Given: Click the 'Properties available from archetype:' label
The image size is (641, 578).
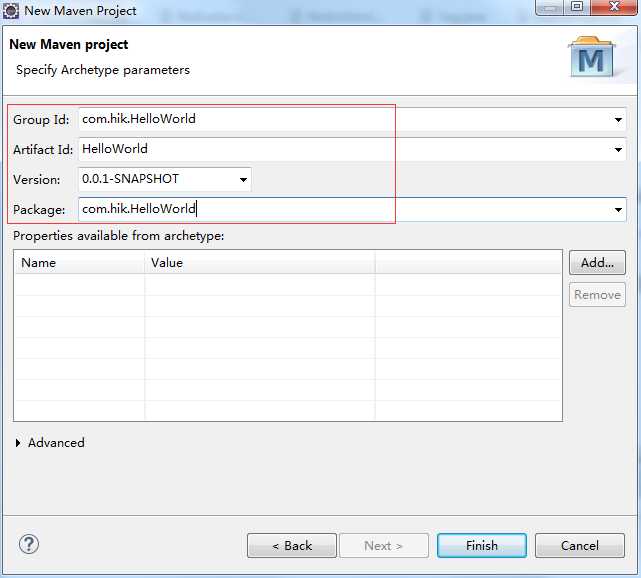Looking at the screenshot, I should pyautogui.click(x=119, y=236).
